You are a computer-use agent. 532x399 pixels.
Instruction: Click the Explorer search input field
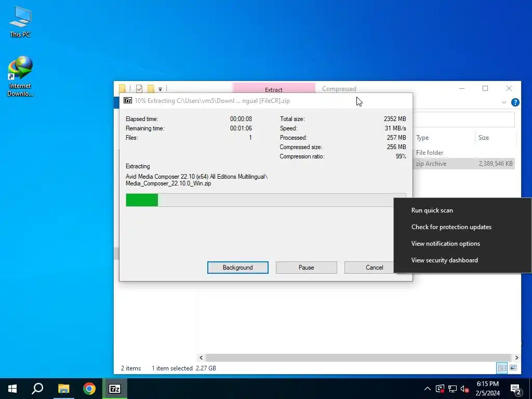(464, 119)
